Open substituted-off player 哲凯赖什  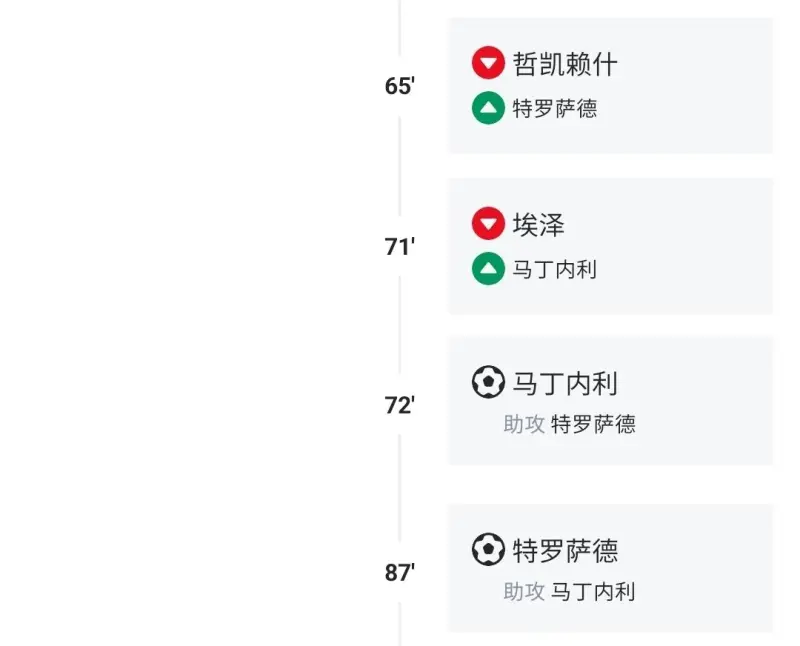click(565, 64)
